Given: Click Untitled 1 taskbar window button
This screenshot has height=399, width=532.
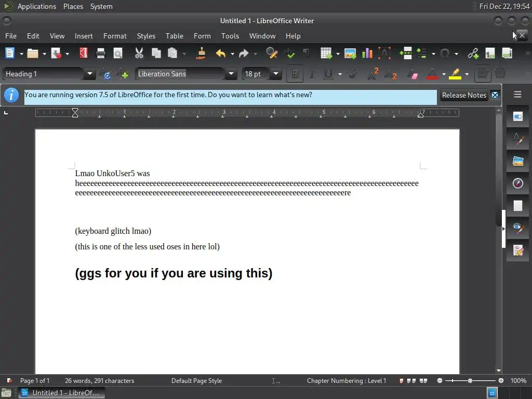Looking at the screenshot, I should [61, 393].
